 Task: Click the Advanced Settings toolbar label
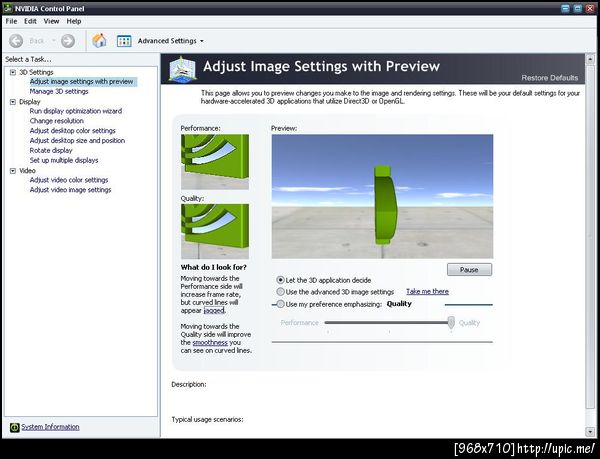pos(167,41)
